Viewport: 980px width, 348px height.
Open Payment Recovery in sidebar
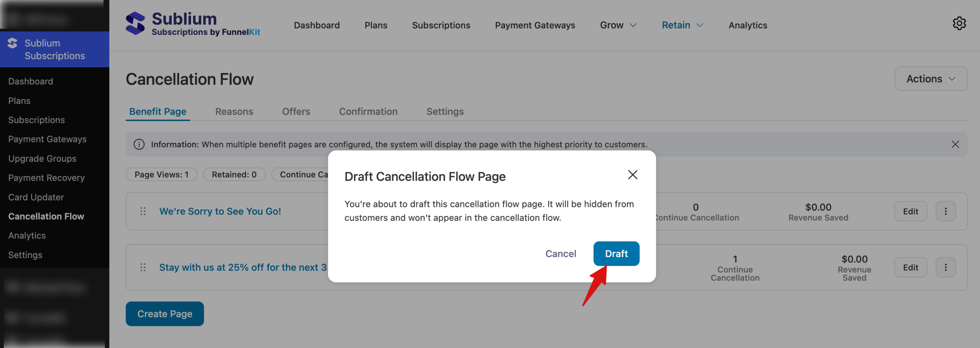46,178
